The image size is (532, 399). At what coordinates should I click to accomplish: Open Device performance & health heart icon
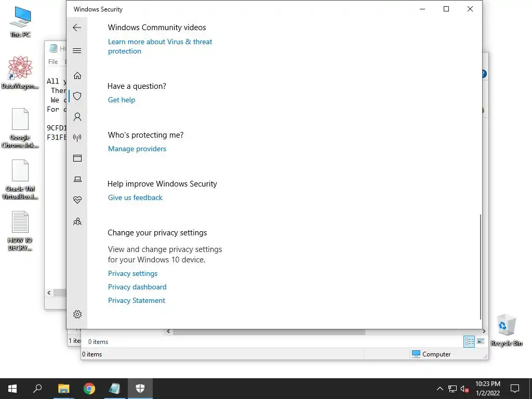[77, 200]
